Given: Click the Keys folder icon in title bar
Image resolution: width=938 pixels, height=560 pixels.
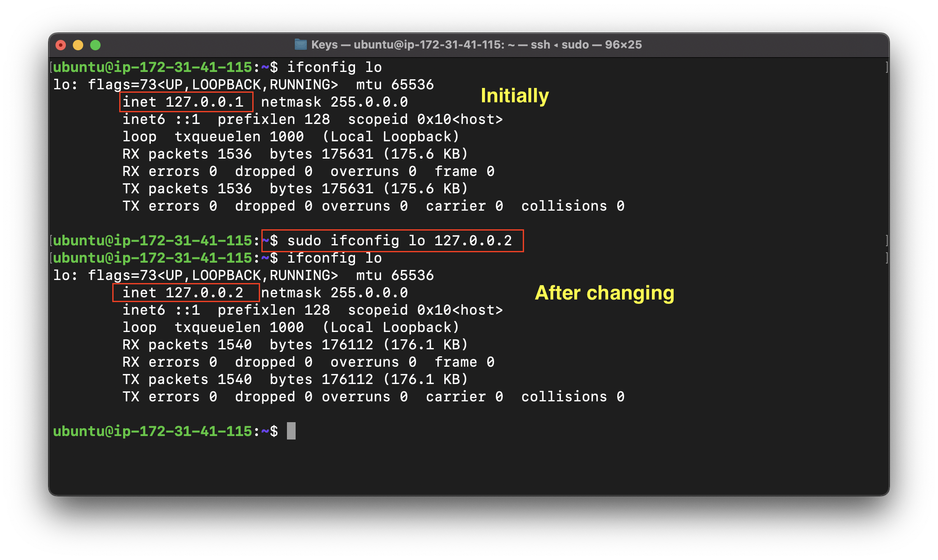Looking at the screenshot, I should tap(300, 45).
